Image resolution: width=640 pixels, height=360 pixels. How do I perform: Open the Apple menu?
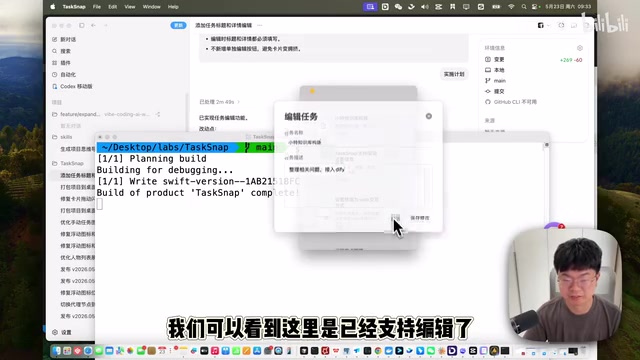pos(53,7)
